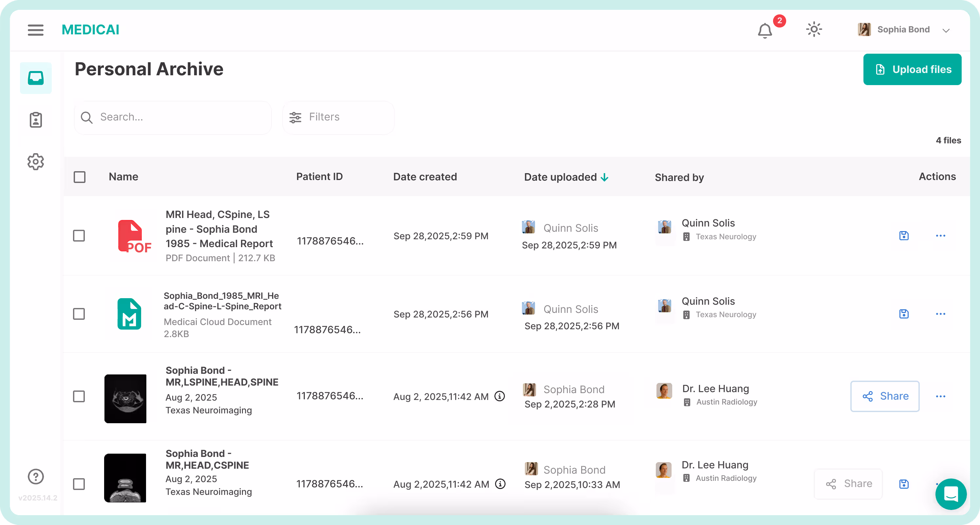Check the select-all header checkbox
This screenshot has height=525, width=980.
(80, 177)
